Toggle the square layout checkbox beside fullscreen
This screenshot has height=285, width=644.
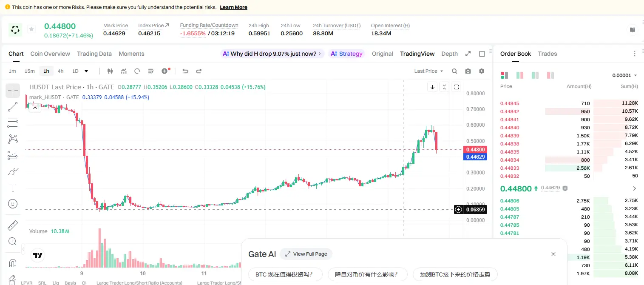point(482,54)
